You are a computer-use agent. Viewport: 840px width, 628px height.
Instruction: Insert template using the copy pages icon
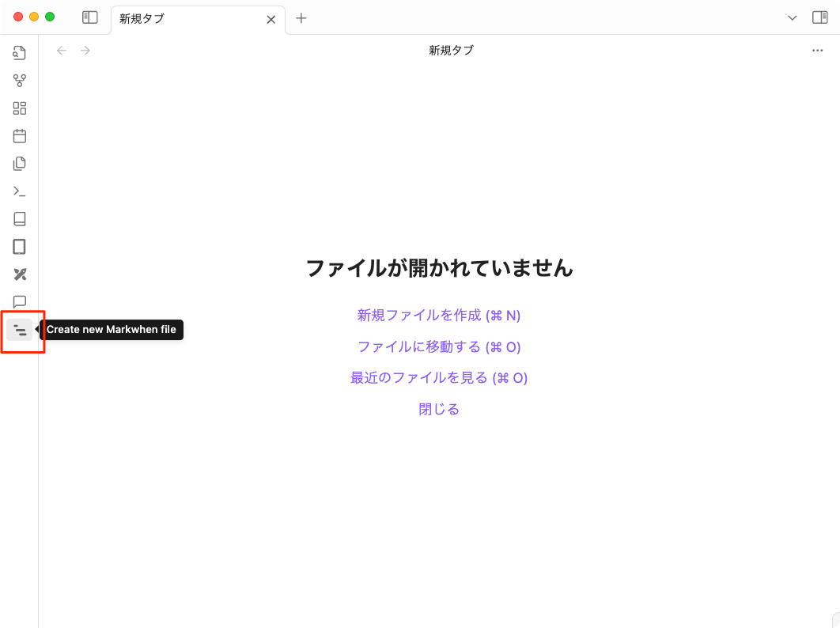click(19, 164)
